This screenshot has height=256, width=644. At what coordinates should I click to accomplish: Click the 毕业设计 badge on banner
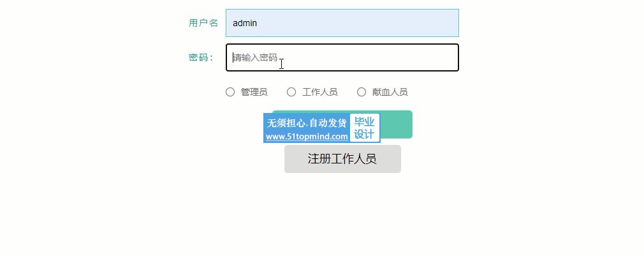pyautogui.click(x=364, y=128)
